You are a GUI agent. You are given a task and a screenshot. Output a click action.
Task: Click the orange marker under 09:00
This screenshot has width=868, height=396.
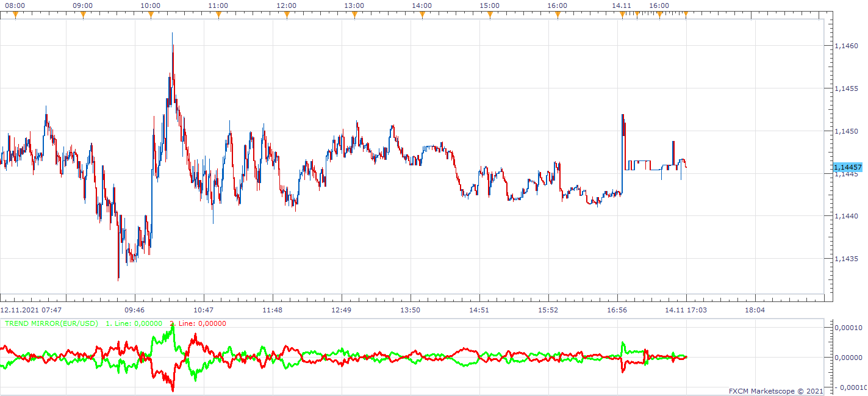click(x=84, y=15)
